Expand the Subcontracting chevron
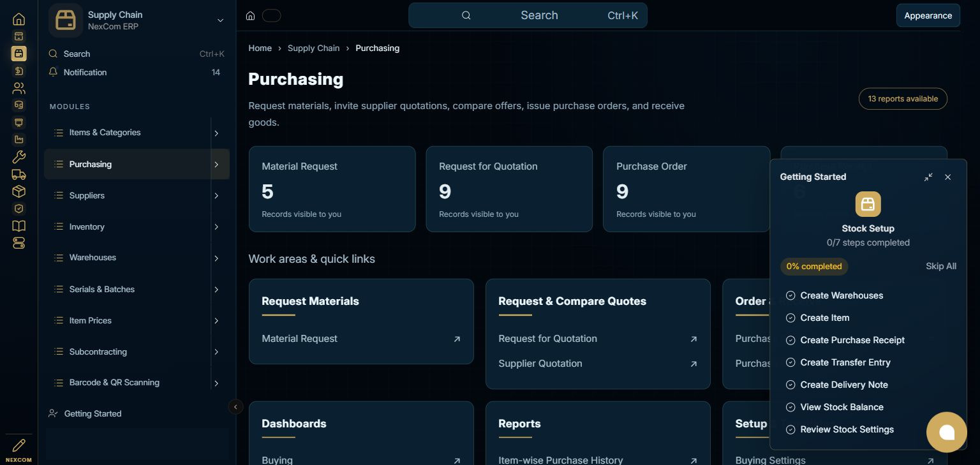 [x=216, y=352]
